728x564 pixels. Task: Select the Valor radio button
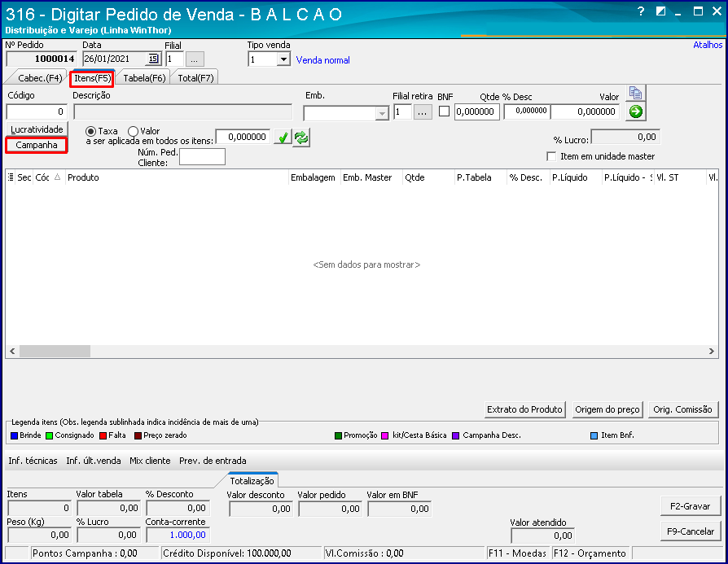tap(133, 131)
